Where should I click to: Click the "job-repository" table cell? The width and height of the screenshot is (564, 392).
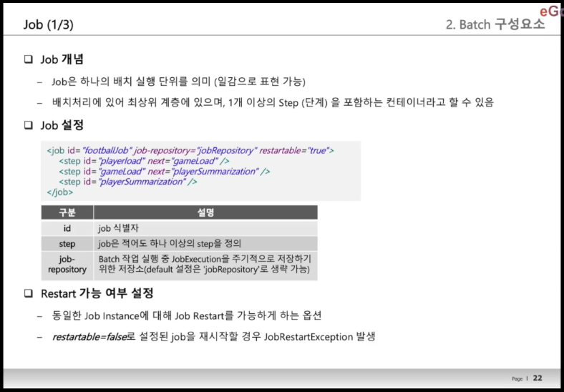67,265
